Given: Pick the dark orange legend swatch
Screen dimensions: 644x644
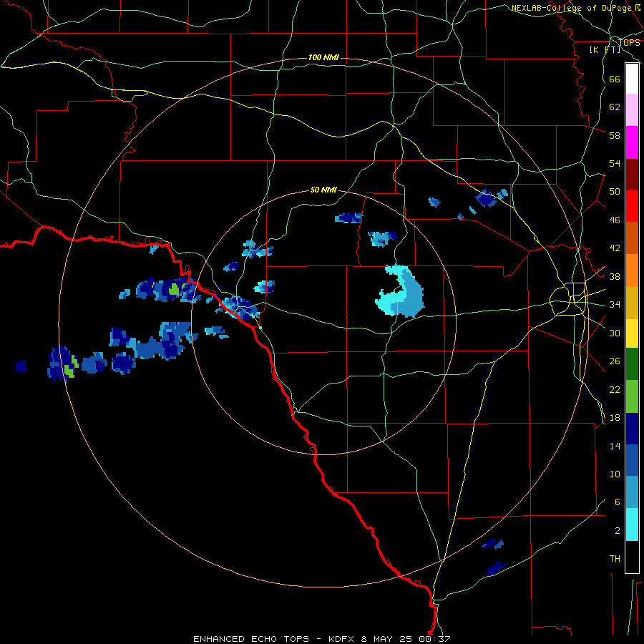Looking at the screenshot, I should 632,238.
